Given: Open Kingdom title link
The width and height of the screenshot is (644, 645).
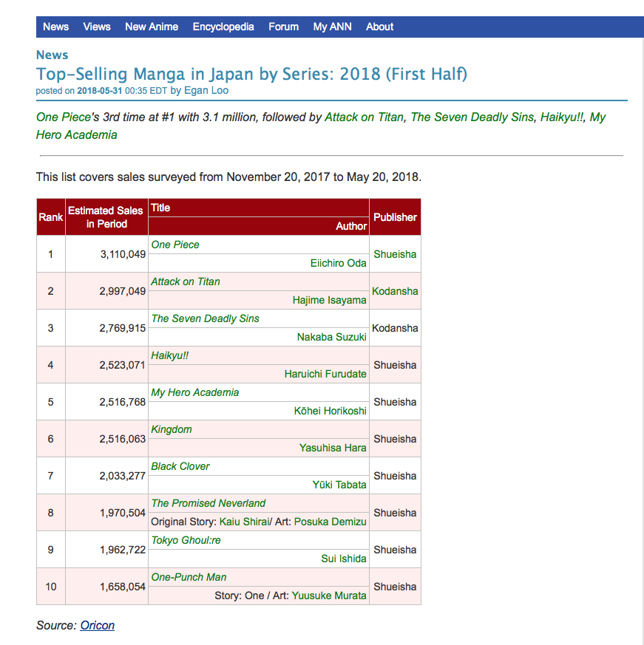Looking at the screenshot, I should point(172,429).
